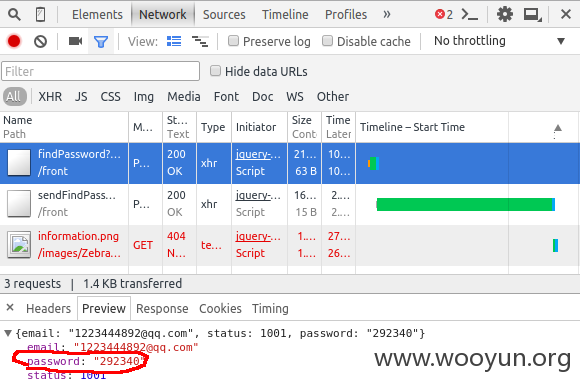
Task: Open the Response detail tab
Action: [162, 308]
